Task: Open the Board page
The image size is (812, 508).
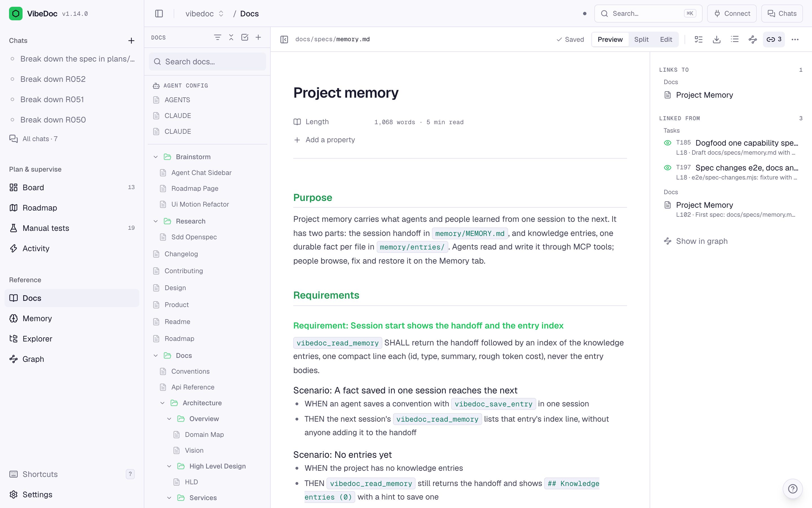Action: click(x=72, y=187)
